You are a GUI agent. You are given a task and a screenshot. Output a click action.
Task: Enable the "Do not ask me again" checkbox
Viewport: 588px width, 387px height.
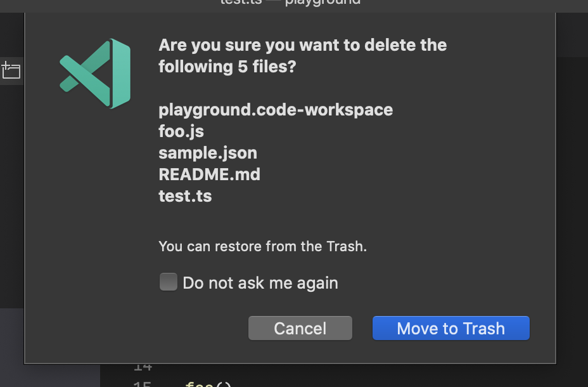[x=168, y=282]
